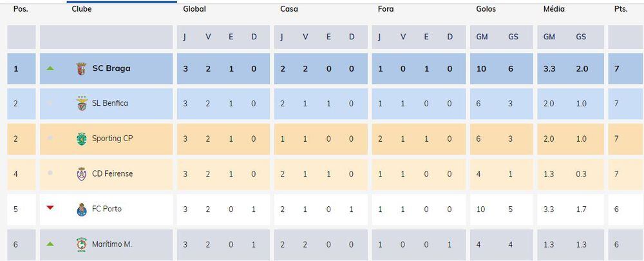644x261 pixels.
Task: Sort by the Pts. column header
Action: click(x=621, y=9)
